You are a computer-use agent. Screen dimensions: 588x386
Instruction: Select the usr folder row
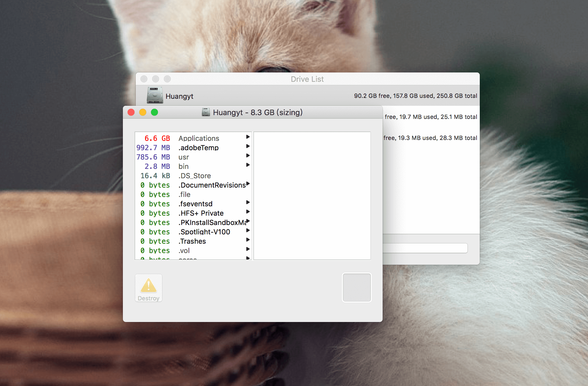click(193, 157)
